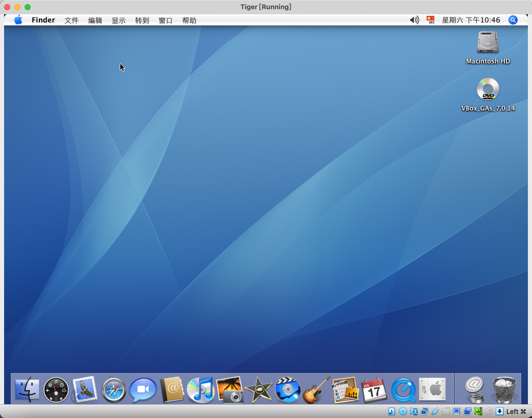
Task: Check the optical disc status icon in VirtualBox bar
Action: click(402, 411)
